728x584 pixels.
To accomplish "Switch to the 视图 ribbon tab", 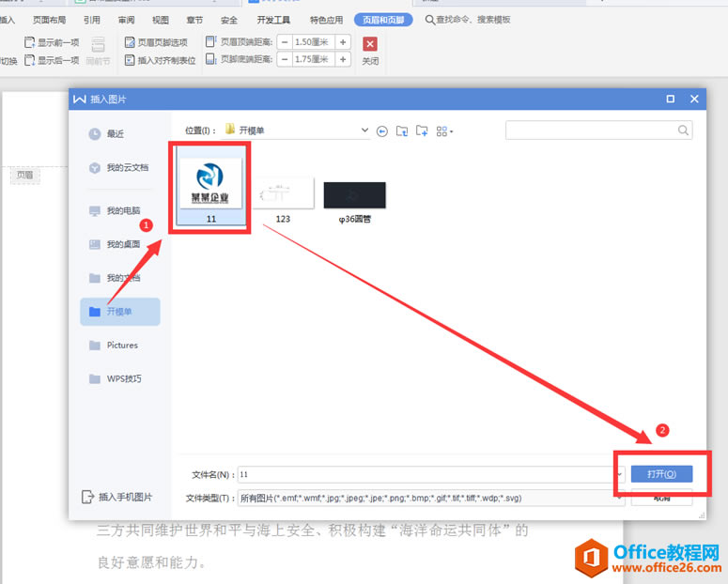I will pos(161,20).
